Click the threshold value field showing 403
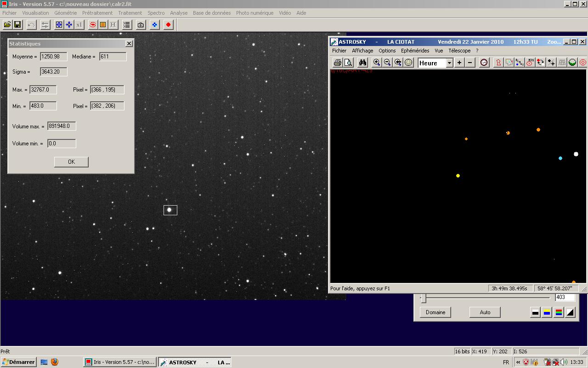The width and height of the screenshot is (588, 368). click(565, 298)
